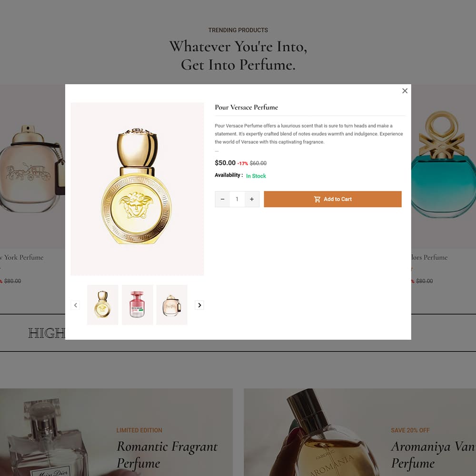The width and height of the screenshot is (476, 476).
Task: Open the Pour Versace Perfume title link
Action: [246, 107]
